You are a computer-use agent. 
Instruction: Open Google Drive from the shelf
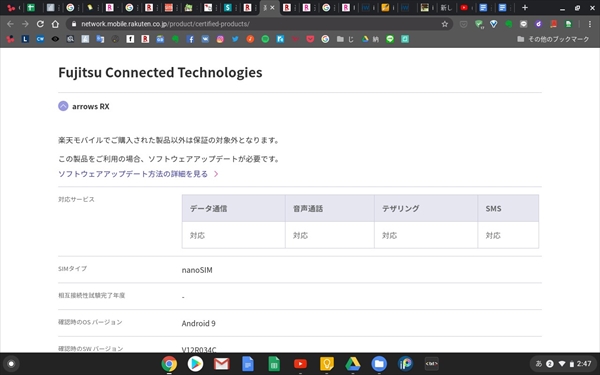point(353,364)
